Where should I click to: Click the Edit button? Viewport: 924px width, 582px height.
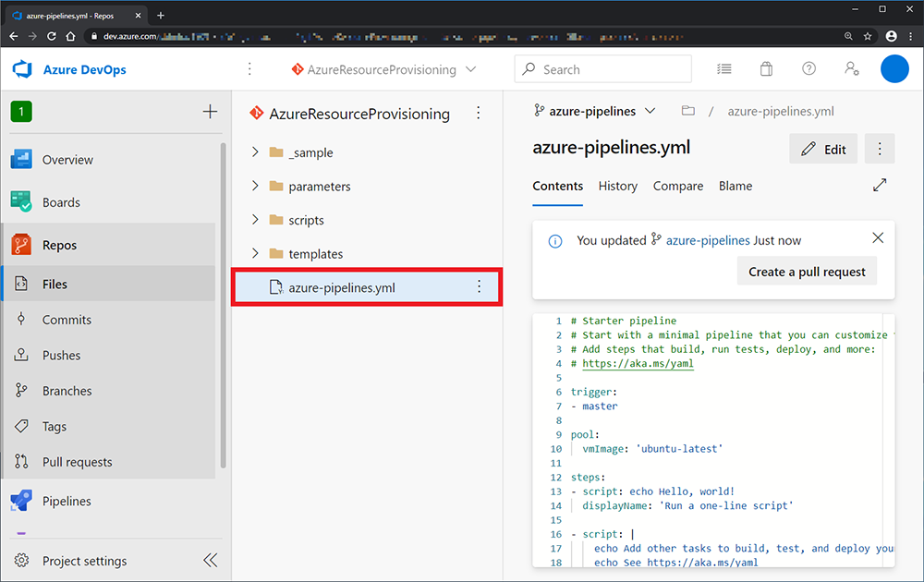(823, 149)
